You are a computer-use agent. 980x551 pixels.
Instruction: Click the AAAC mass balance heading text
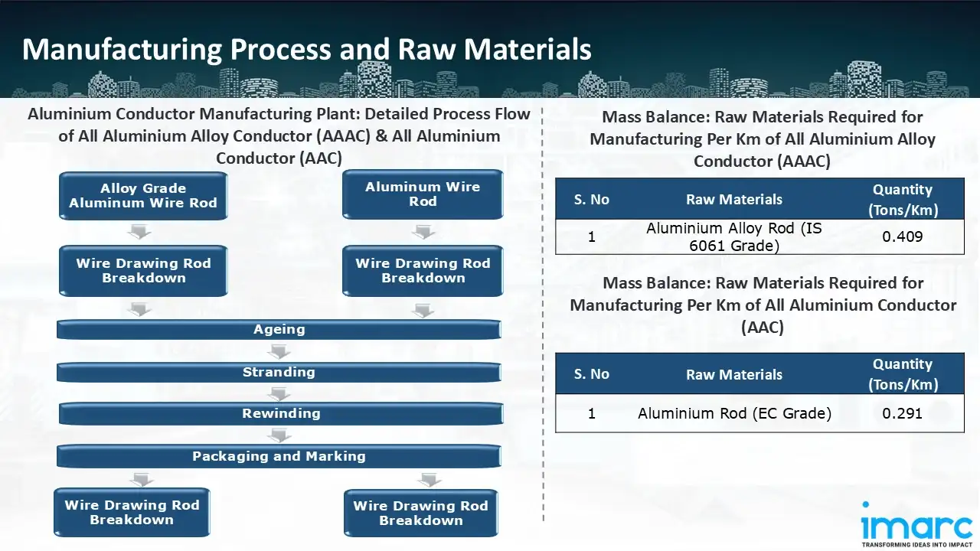(762, 139)
